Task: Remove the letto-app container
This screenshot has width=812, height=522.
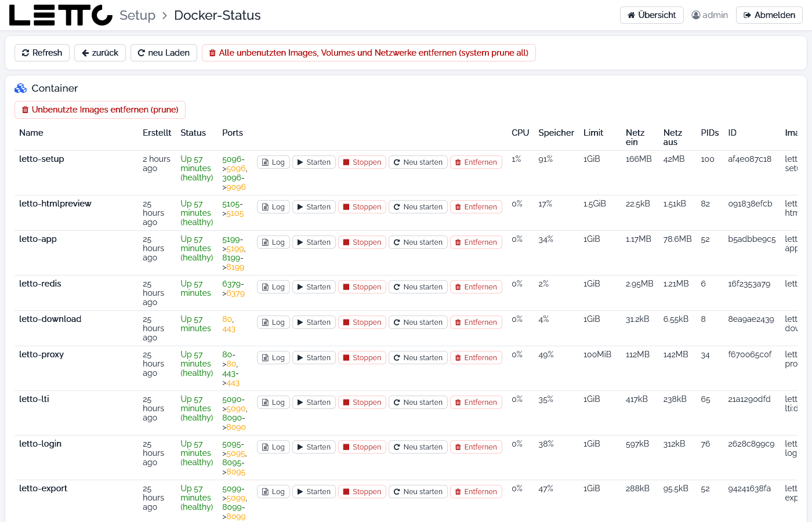Action: pos(476,242)
